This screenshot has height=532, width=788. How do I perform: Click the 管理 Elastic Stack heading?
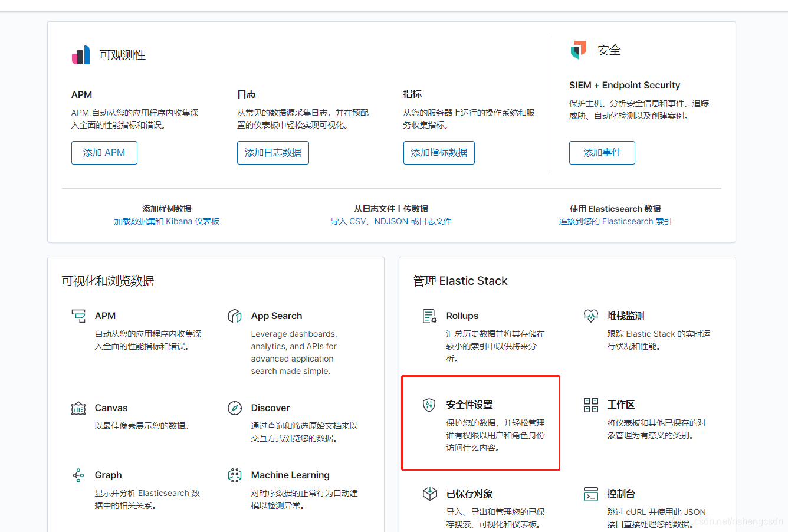coord(461,281)
